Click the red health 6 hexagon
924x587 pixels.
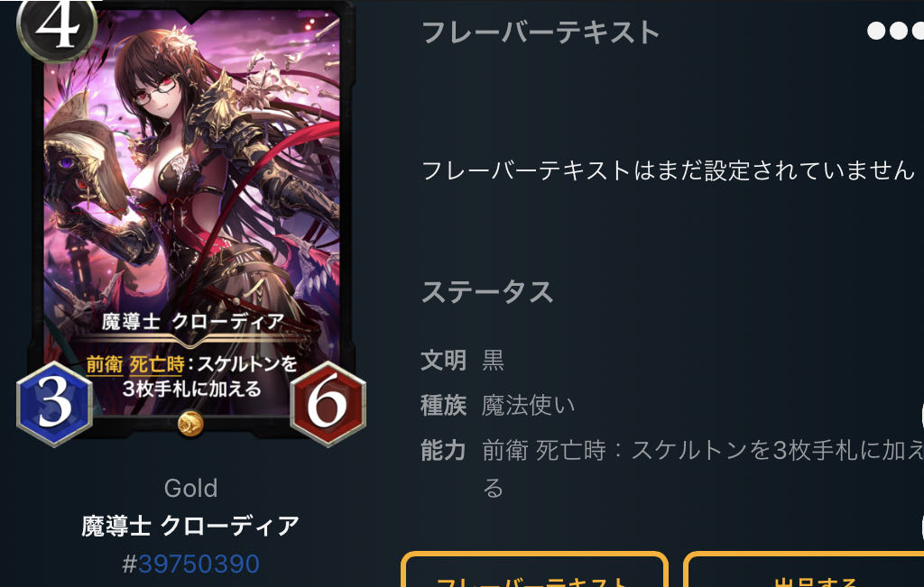[328, 403]
